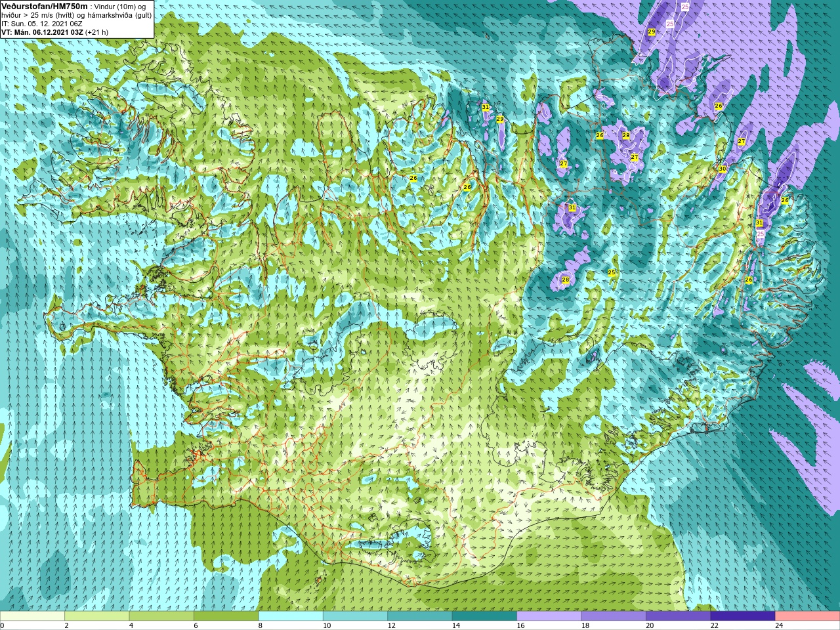Click the legend scale number 24

click(779, 625)
